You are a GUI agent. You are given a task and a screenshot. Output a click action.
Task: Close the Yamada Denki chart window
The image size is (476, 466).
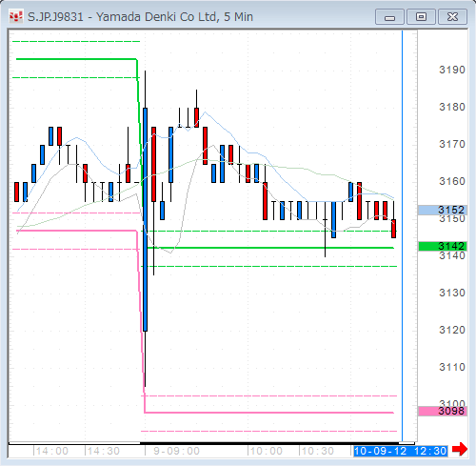point(452,17)
